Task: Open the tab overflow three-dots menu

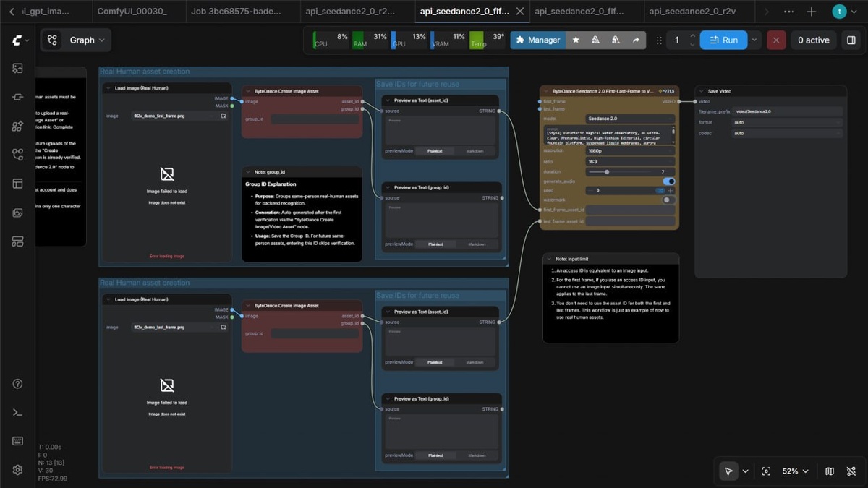Action: click(x=789, y=12)
